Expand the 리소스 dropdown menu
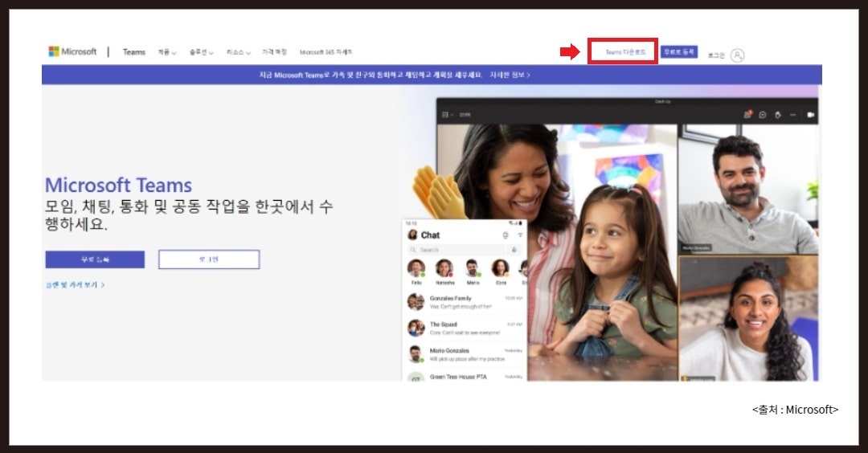This screenshot has width=868, height=453. (238, 52)
